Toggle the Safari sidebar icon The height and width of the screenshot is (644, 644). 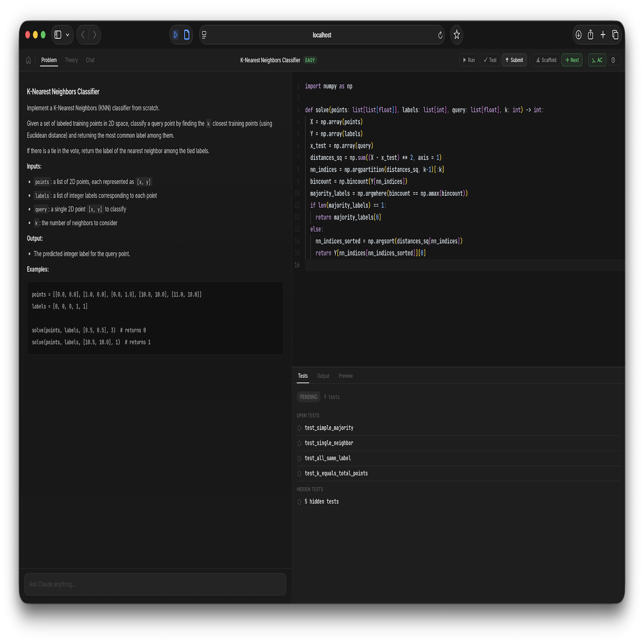coord(58,35)
